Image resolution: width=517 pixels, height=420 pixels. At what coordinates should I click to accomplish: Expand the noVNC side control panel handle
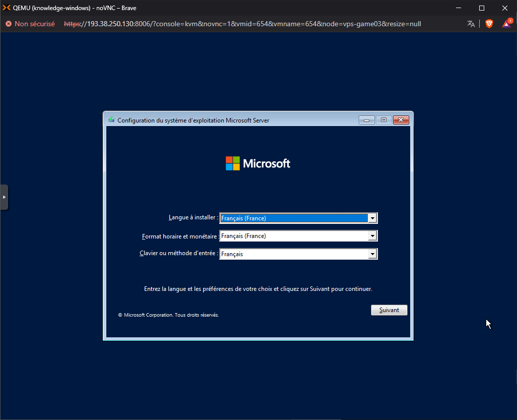[4, 197]
